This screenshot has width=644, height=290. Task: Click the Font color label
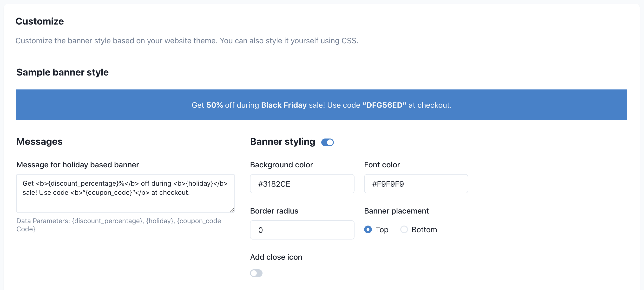pos(382,165)
